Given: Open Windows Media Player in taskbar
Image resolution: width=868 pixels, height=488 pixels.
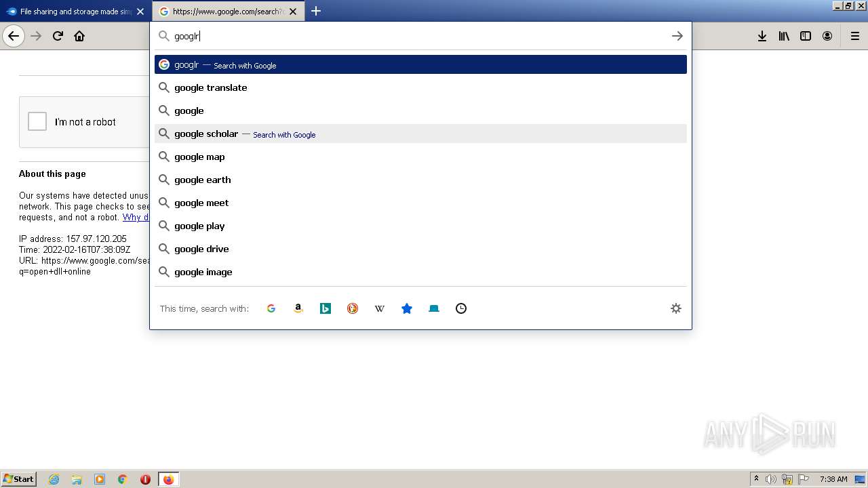Looking at the screenshot, I should (100, 479).
